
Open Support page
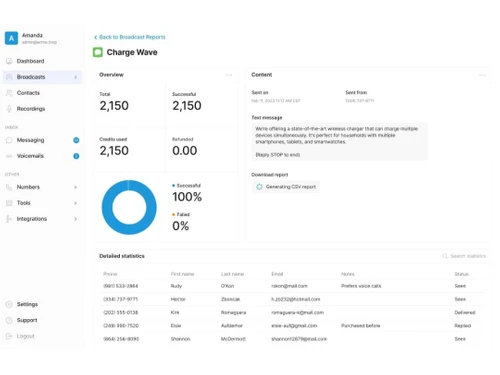tap(27, 320)
